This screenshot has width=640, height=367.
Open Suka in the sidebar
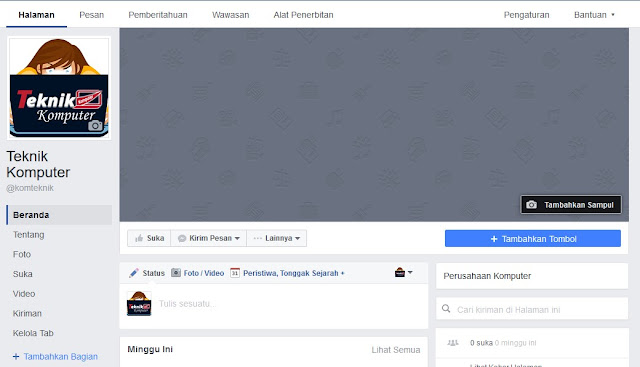click(22, 274)
